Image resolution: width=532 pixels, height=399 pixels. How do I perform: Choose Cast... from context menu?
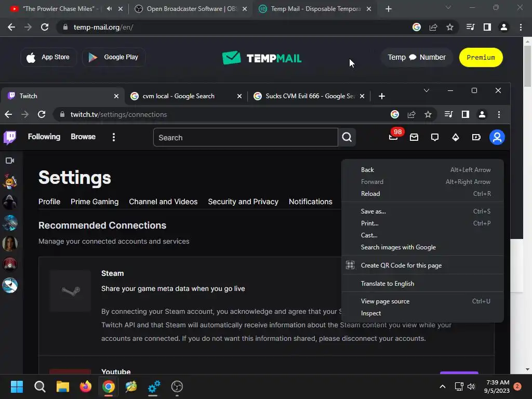422,235
